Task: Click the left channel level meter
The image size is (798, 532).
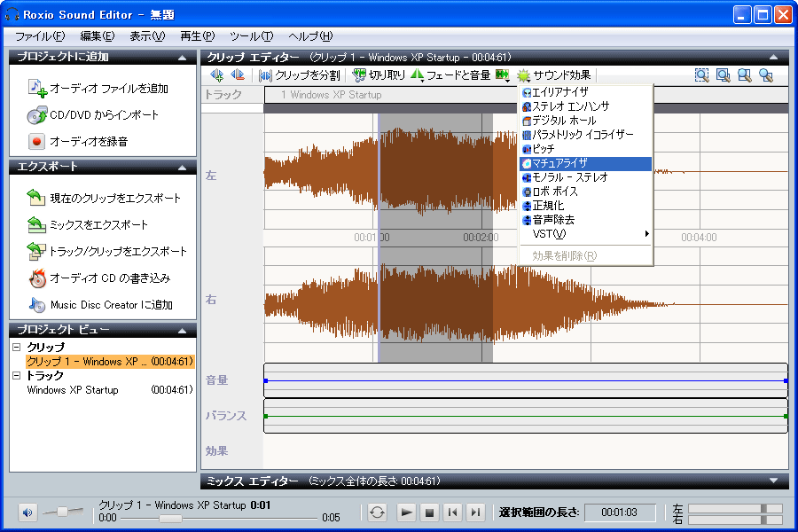Action: click(735, 509)
